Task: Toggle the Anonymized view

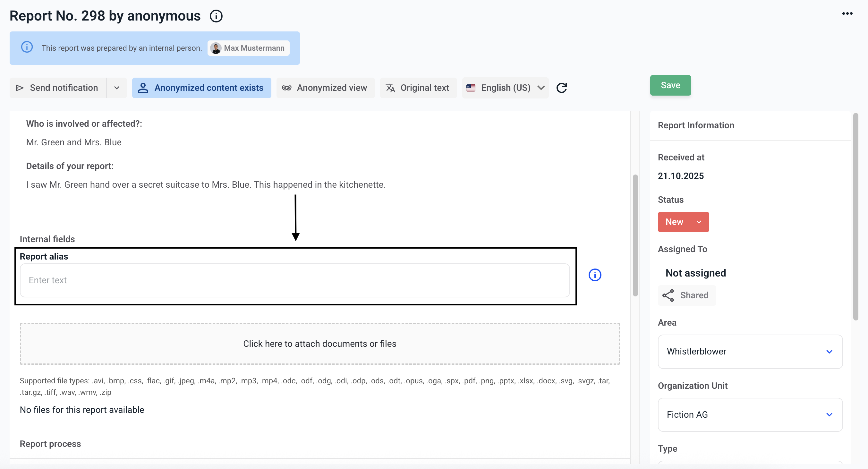Action: click(x=325, y=88)
